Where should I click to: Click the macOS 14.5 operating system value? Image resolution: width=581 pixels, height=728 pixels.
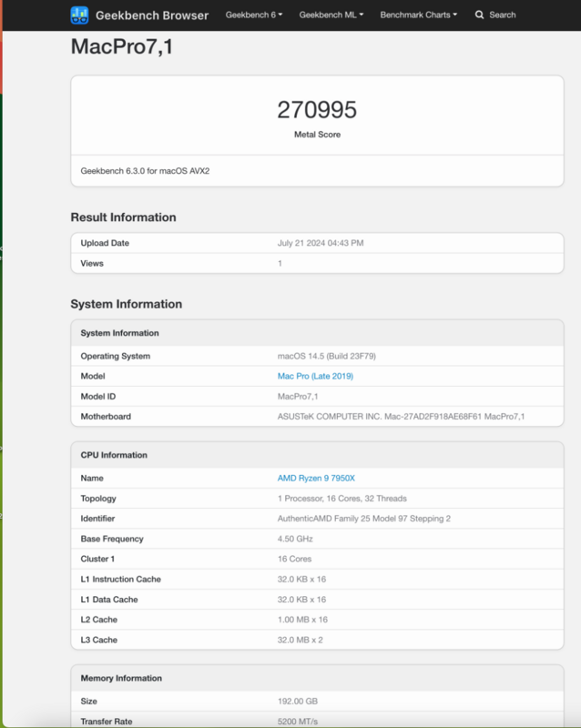(326, 356)
